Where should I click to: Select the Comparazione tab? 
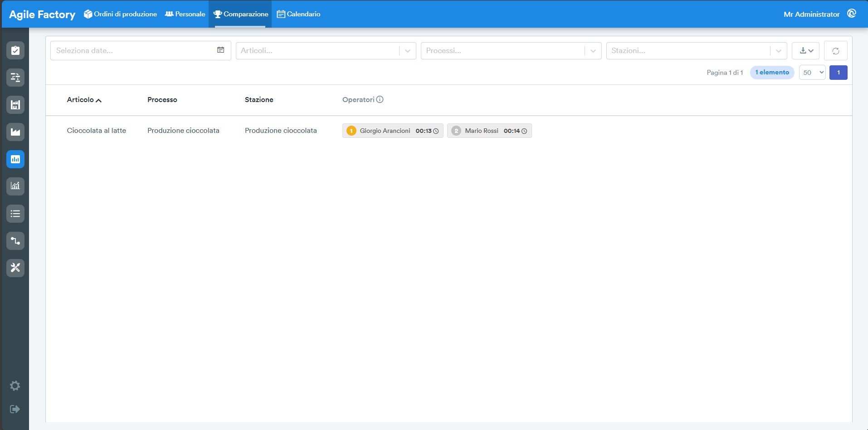tap(240, 14)
